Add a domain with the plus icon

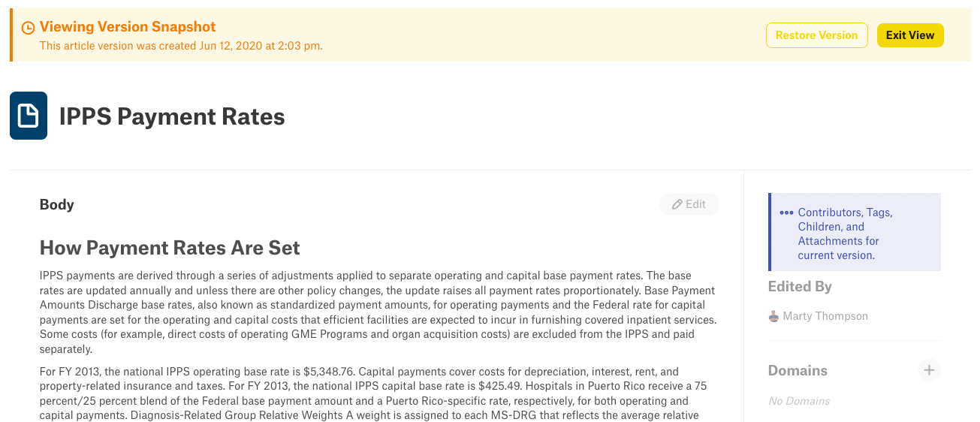point(929,370)
